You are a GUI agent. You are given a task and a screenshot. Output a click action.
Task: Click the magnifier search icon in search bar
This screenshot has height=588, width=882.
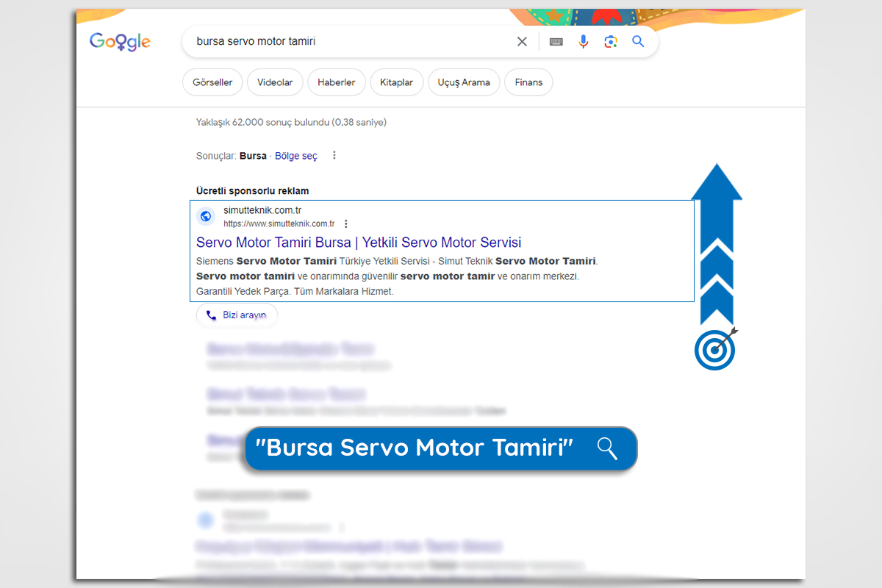(x=638, y=42)
